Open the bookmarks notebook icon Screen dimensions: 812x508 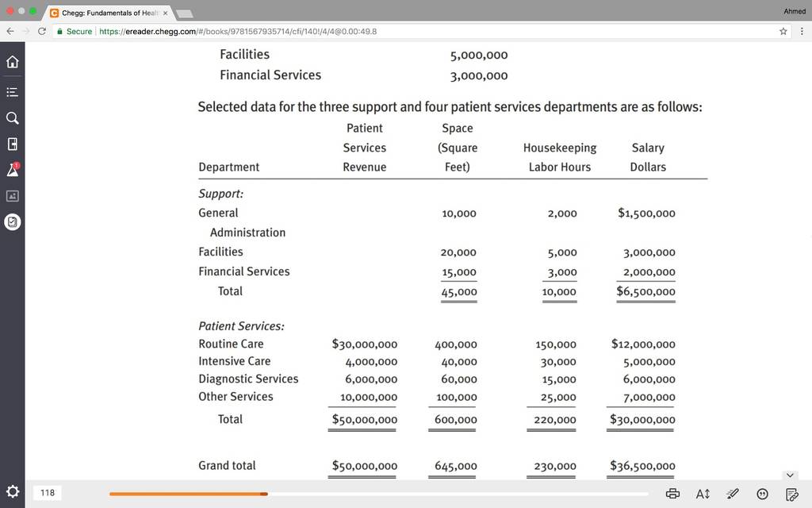click(x=13, y=144)
